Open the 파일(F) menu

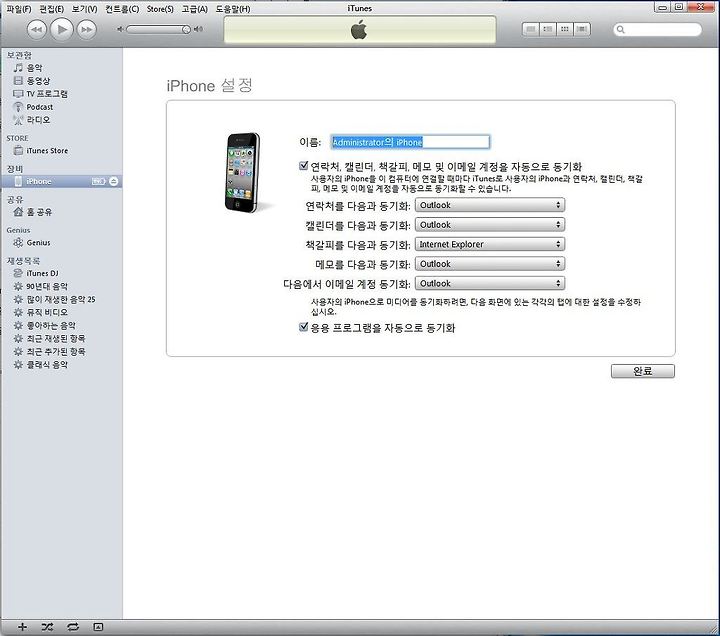[18, 9]
